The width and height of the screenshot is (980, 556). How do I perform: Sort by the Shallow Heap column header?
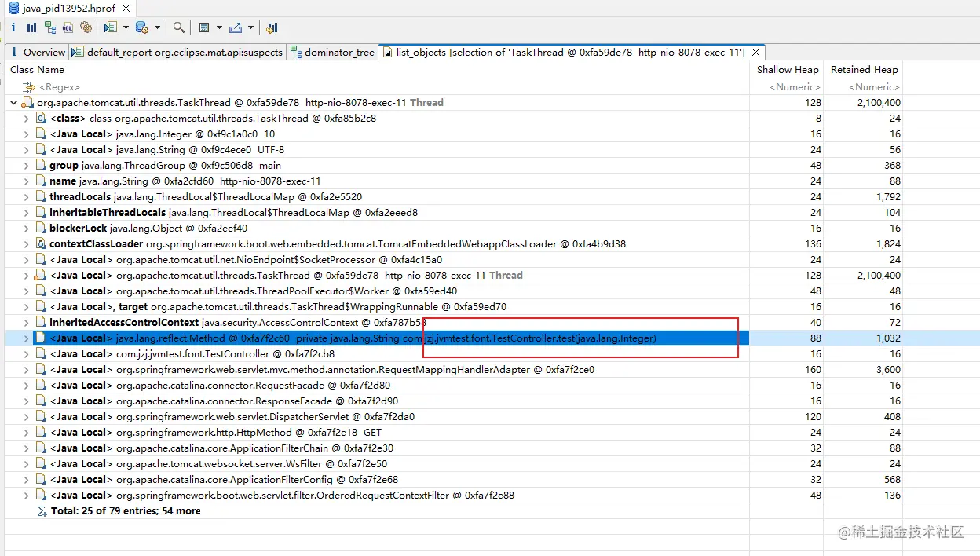click(x=788, y=70)
